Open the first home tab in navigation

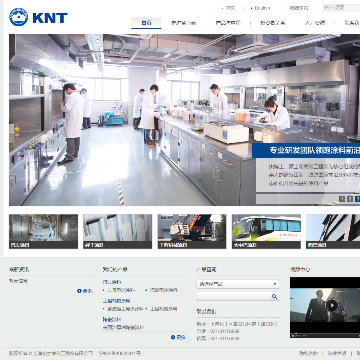(x=146, y=23)
